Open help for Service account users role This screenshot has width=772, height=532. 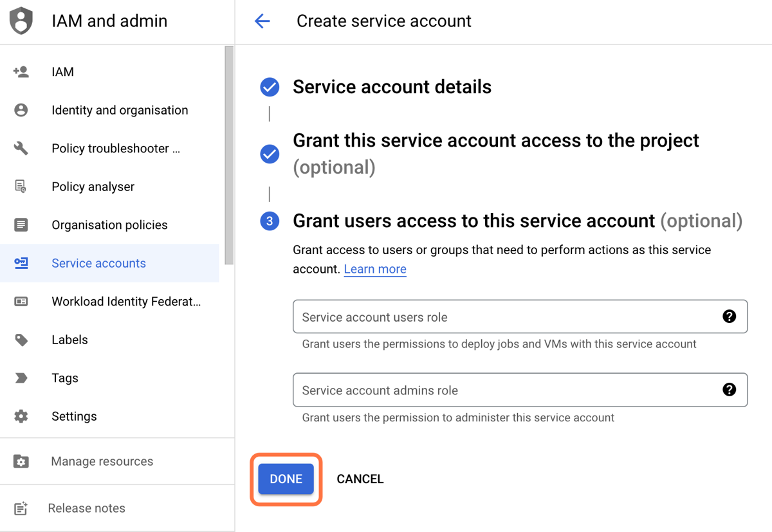click(x=729, y=316)
